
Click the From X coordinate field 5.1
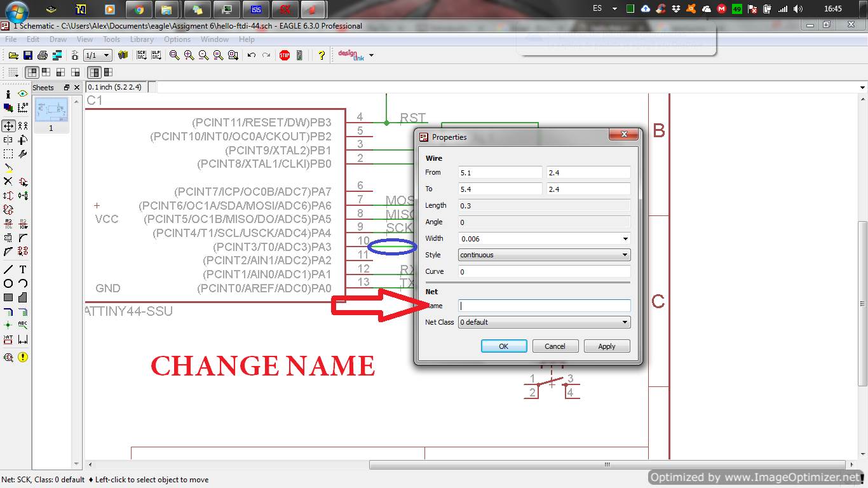[x=501, y=172]
